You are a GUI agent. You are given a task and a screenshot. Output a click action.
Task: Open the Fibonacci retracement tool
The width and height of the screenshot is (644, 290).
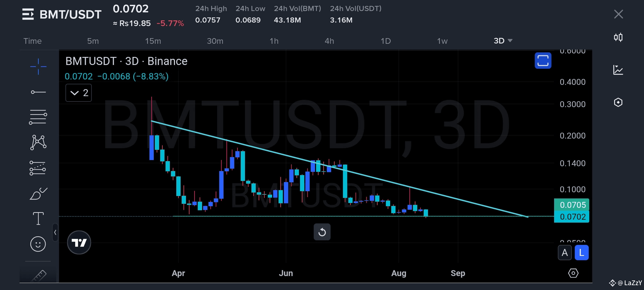[x=38, y=117]
